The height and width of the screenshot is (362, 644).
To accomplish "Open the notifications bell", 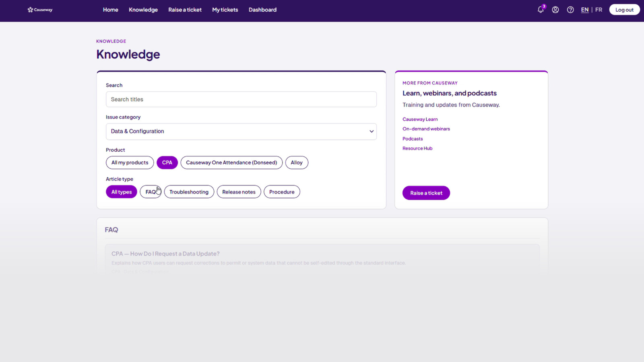I will click(x=541, y=10).
